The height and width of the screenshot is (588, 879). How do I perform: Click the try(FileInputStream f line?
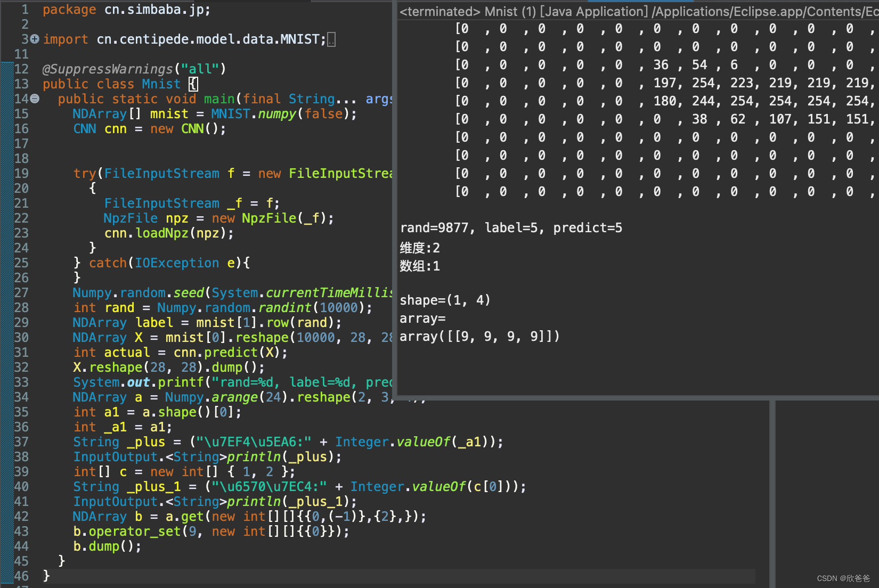[233, 173]
